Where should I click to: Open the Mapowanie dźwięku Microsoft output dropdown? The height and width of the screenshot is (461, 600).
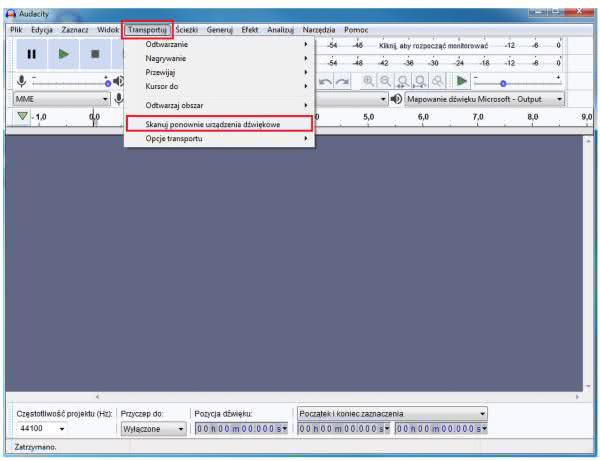pyautogui.click(x=559, y=99)
